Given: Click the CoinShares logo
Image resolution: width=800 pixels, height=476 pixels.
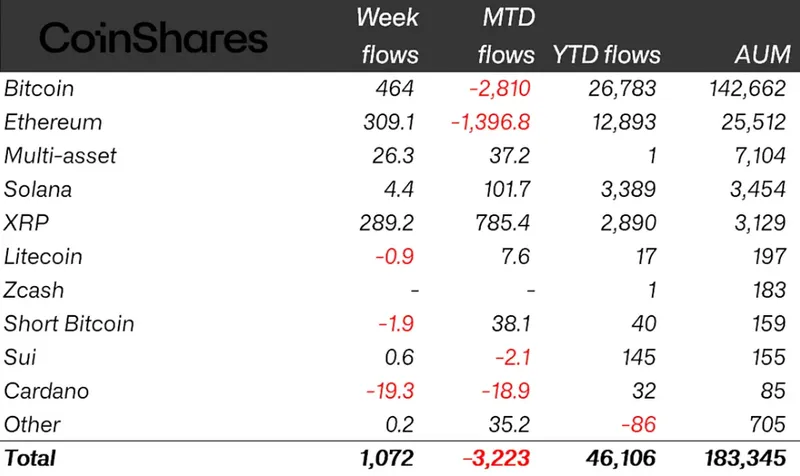Looking at the screenshot, I should [154, 38].
